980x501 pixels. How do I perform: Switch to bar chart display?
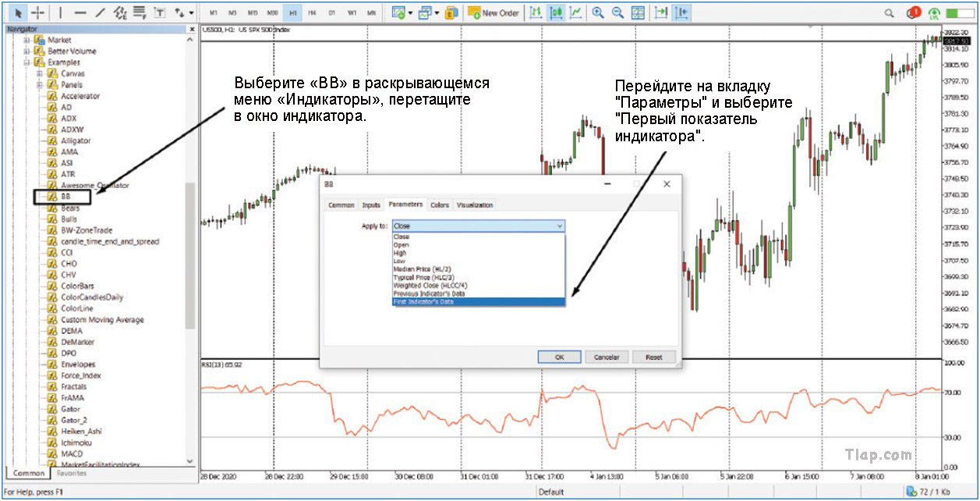coord(536,12)
